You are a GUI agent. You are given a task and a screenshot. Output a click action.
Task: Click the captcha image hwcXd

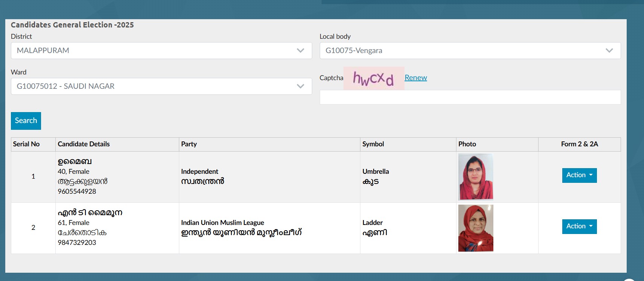(x=373, y=78)
